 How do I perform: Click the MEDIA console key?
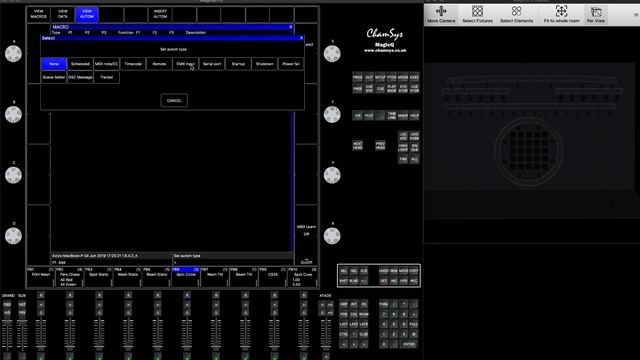coord(403,77)
